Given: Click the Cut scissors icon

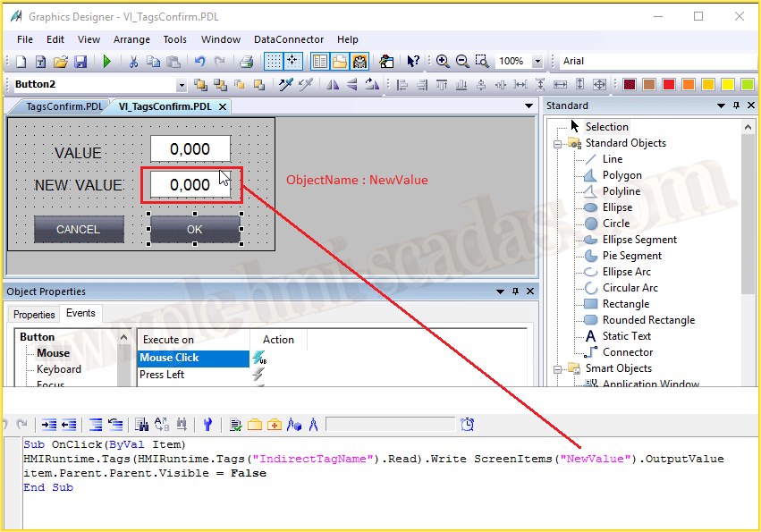Looking at the screenshot, I should (133, 62).
